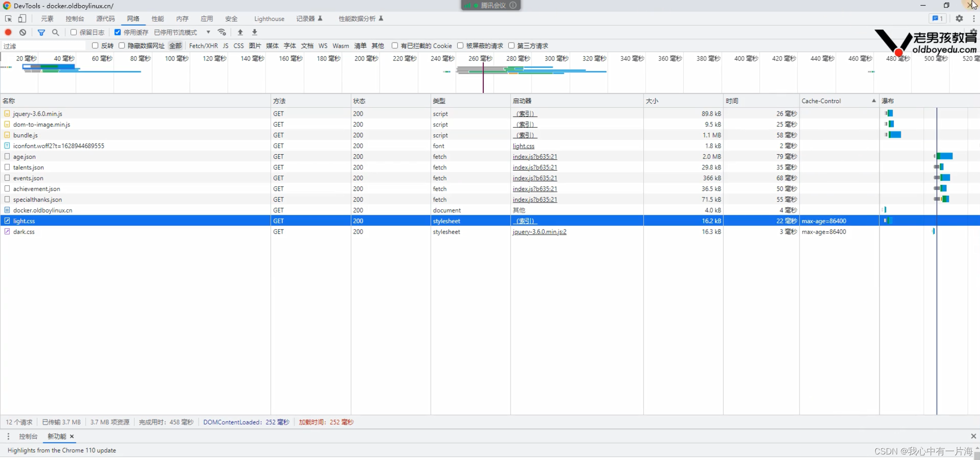
Task: Open network search with magnifier icon
Action: 55,32
